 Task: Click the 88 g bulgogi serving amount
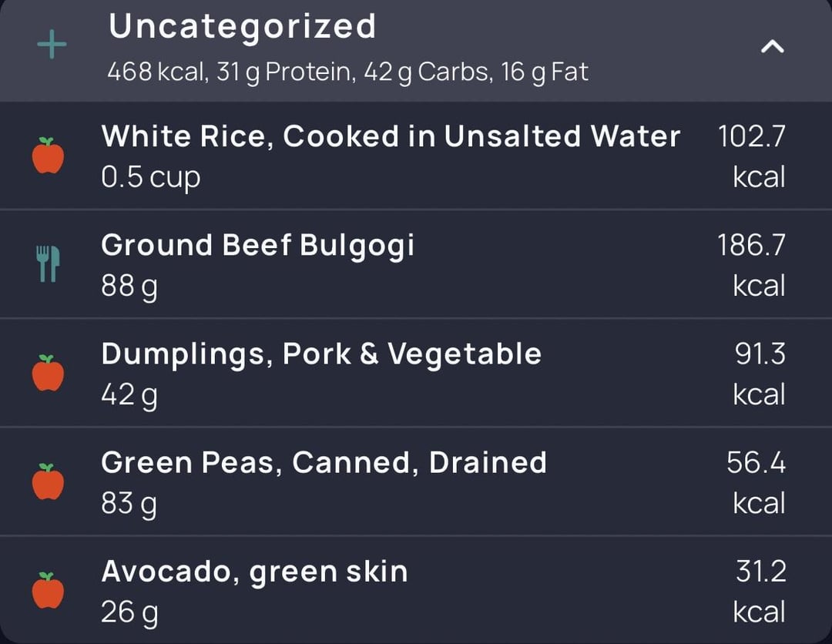(129, 287)
